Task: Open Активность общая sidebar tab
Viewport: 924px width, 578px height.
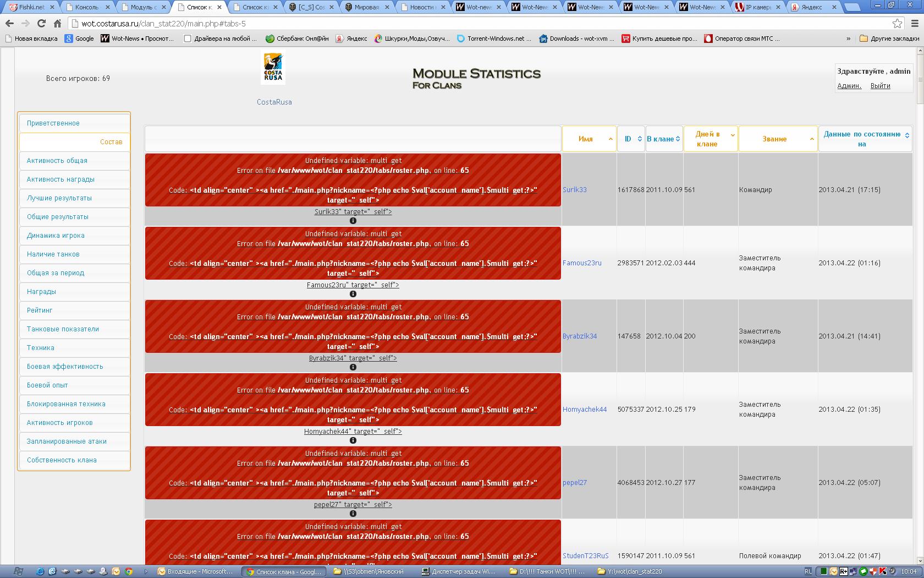Action: pyautogui.click(x=57, y=161)
